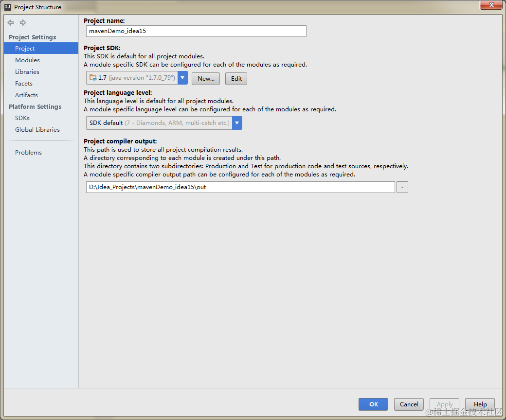The width and height of the screenshot is (506, 420).
Task: Open the SDKs platform settings
Action: (22, 118)
